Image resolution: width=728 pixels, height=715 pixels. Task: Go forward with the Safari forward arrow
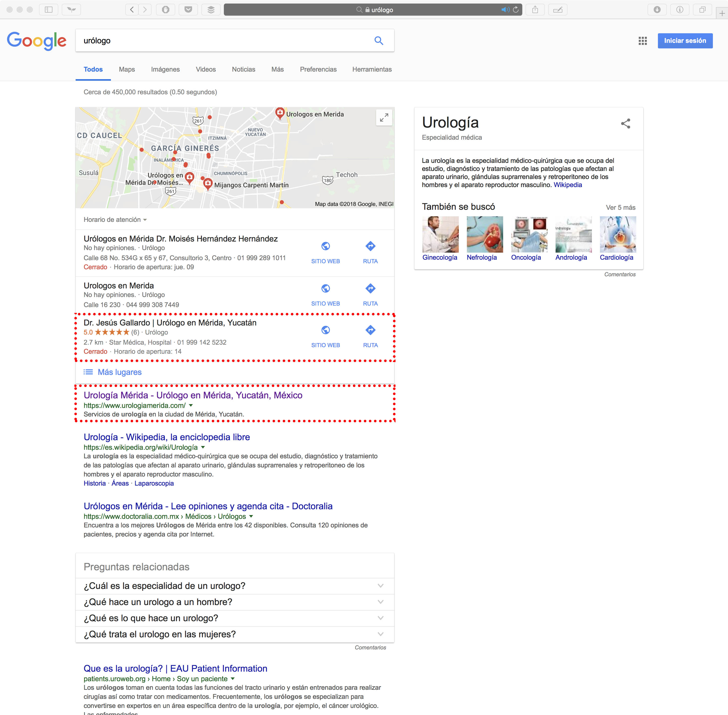click(x=145, y=10)
